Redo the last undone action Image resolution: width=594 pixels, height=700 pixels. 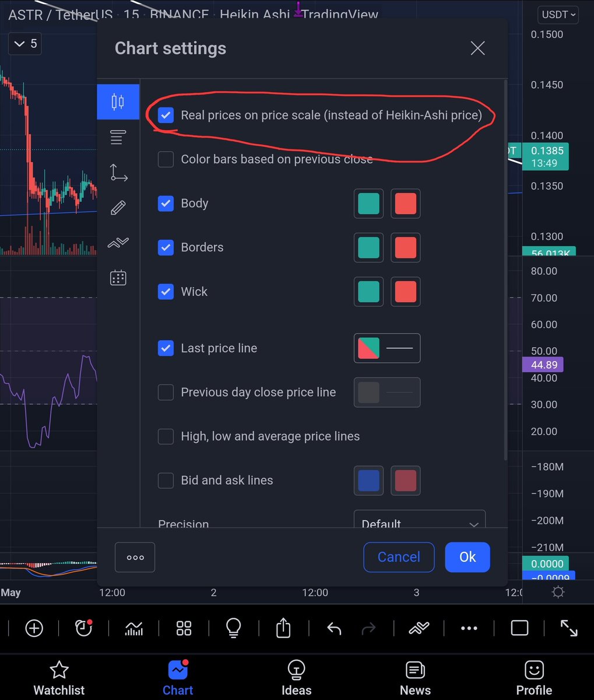(x=369, y=628)
